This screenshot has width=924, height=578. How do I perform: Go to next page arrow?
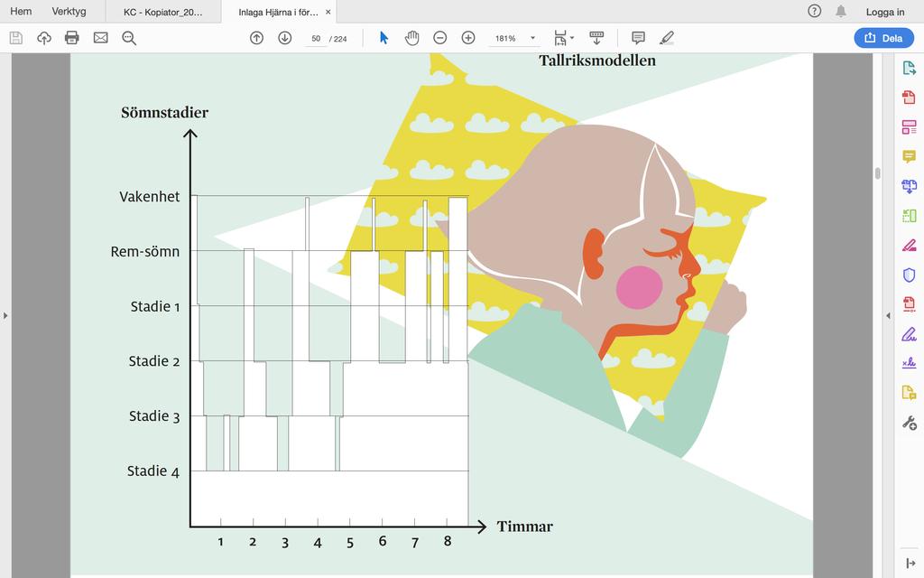(x=284, y=38)
